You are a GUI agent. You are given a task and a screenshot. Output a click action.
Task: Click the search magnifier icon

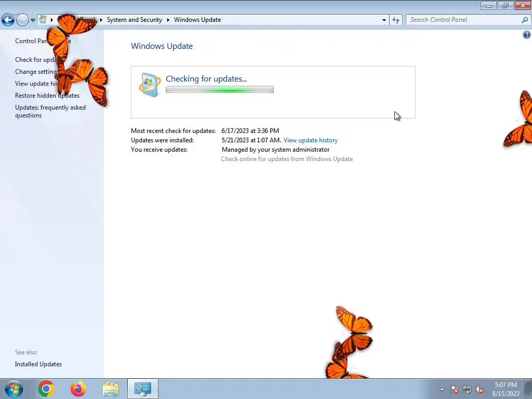(525, 20)
